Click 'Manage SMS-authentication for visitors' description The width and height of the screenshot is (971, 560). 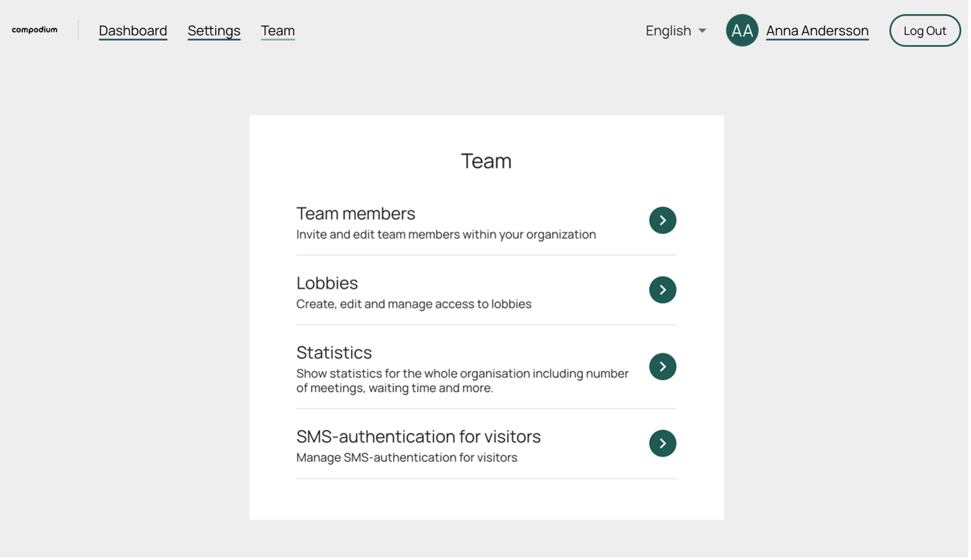pos(408,458)
